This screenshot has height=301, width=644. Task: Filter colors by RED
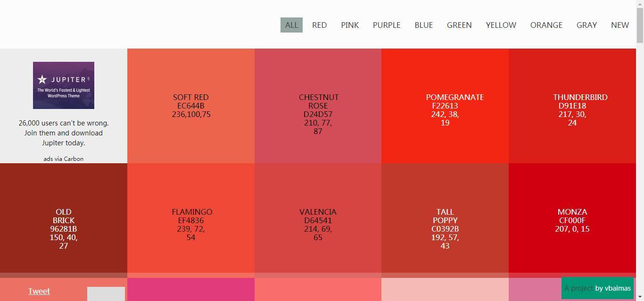point(319,25)
